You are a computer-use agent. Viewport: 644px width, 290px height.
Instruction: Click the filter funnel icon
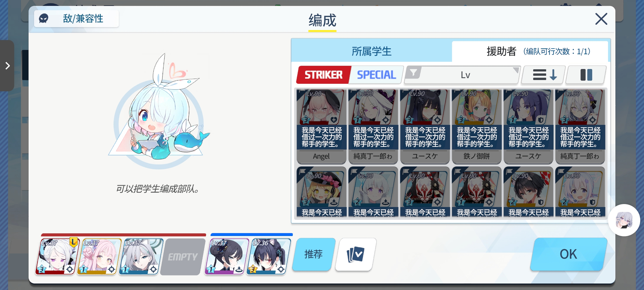[414, 73]
